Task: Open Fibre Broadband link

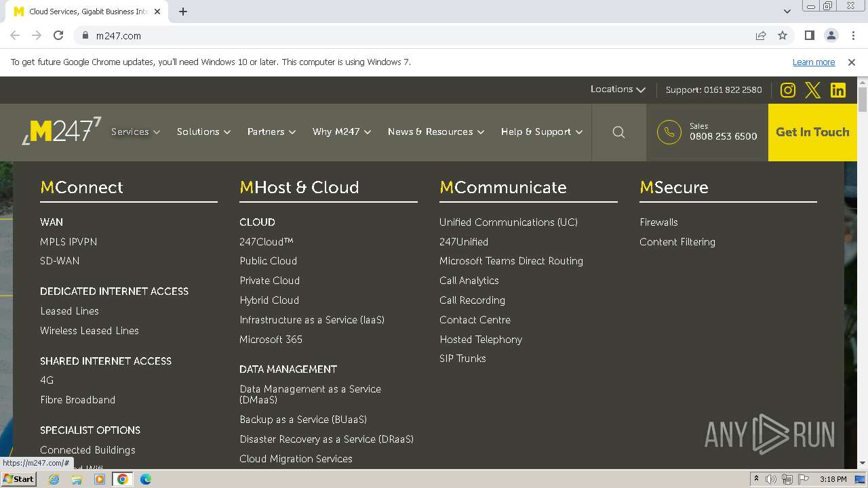Action: pyautogui.click(x=77, y=400)
